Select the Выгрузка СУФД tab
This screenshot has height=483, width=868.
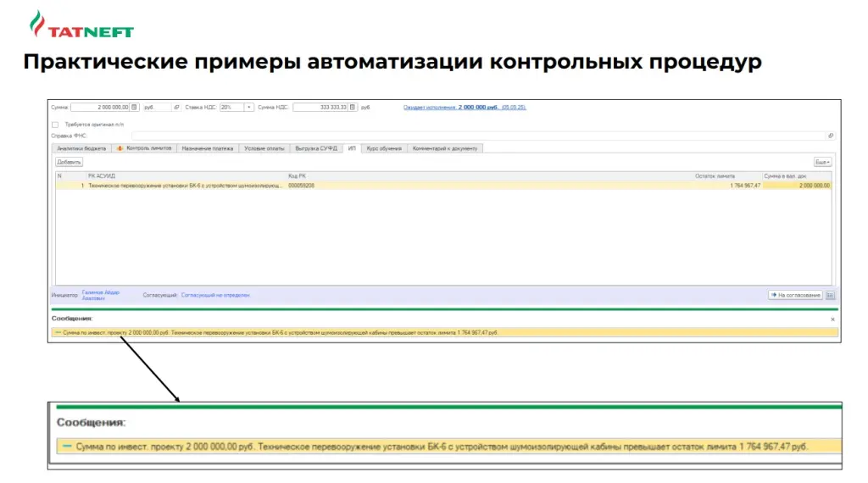[316, 148]
